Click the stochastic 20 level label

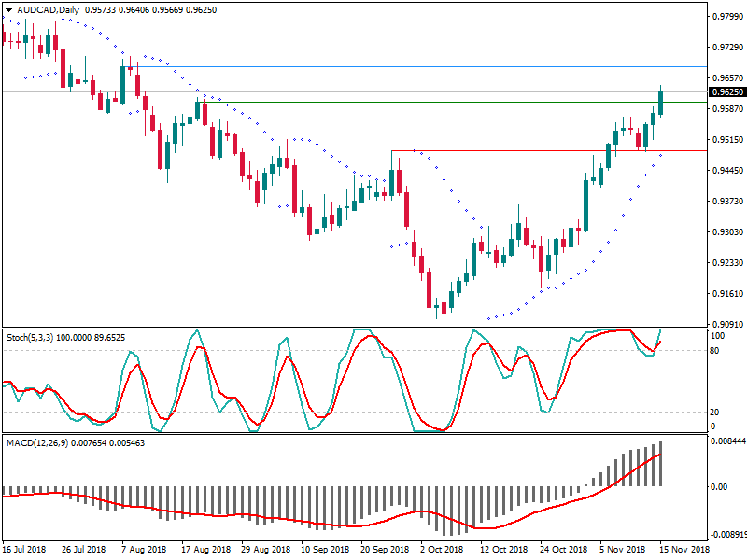click(714, 412)
